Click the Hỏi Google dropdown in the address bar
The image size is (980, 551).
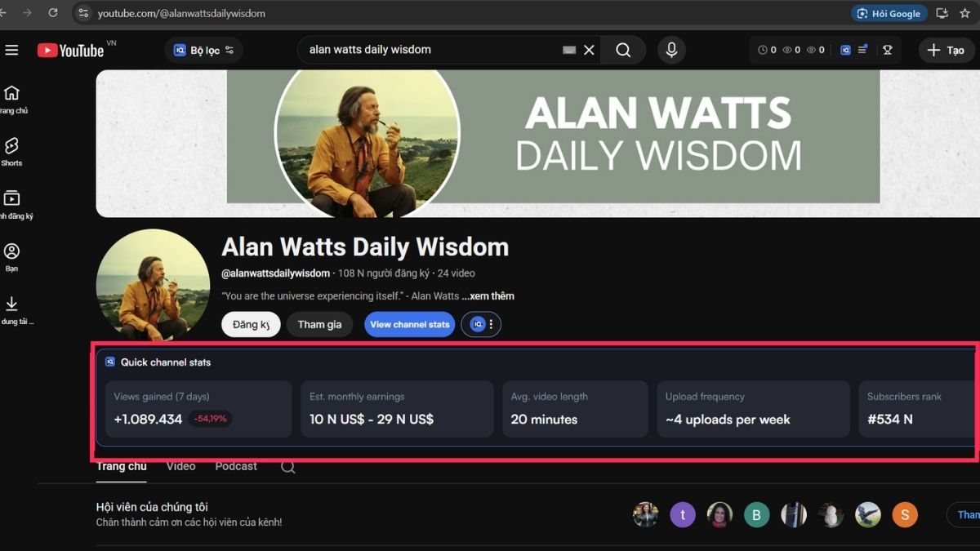point(889,13)
